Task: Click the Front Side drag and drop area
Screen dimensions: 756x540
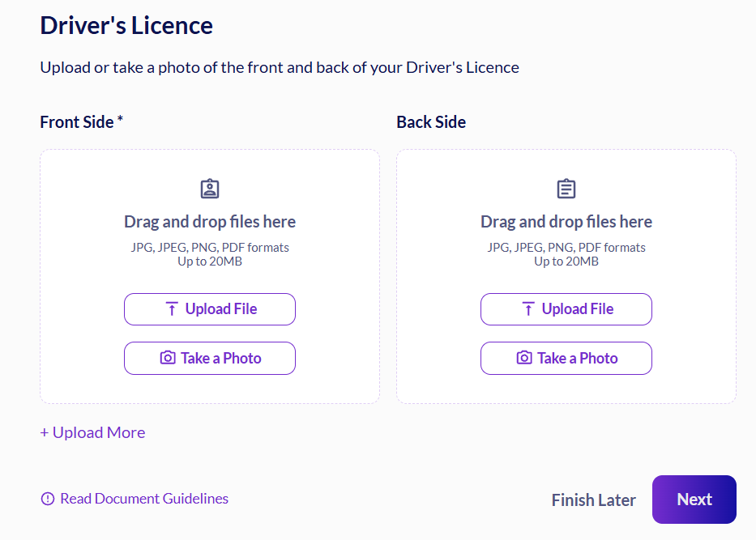Action: click(210, 277)
